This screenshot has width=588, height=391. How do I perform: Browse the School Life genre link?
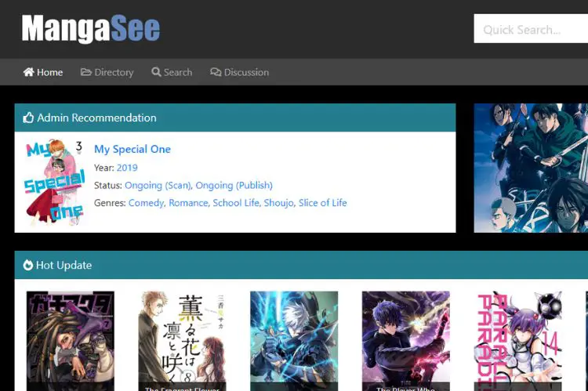pos(236,203)
